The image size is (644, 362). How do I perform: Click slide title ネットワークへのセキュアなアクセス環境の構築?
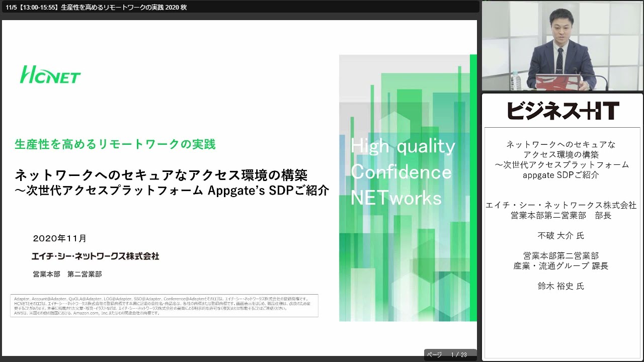[160, 174]
